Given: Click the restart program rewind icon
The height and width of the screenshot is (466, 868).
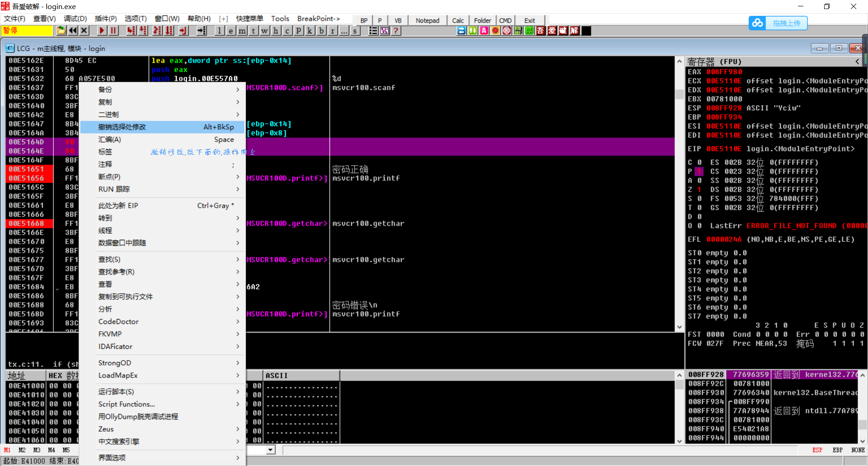Looking at the screenshot, I should (x=73, y=30).
